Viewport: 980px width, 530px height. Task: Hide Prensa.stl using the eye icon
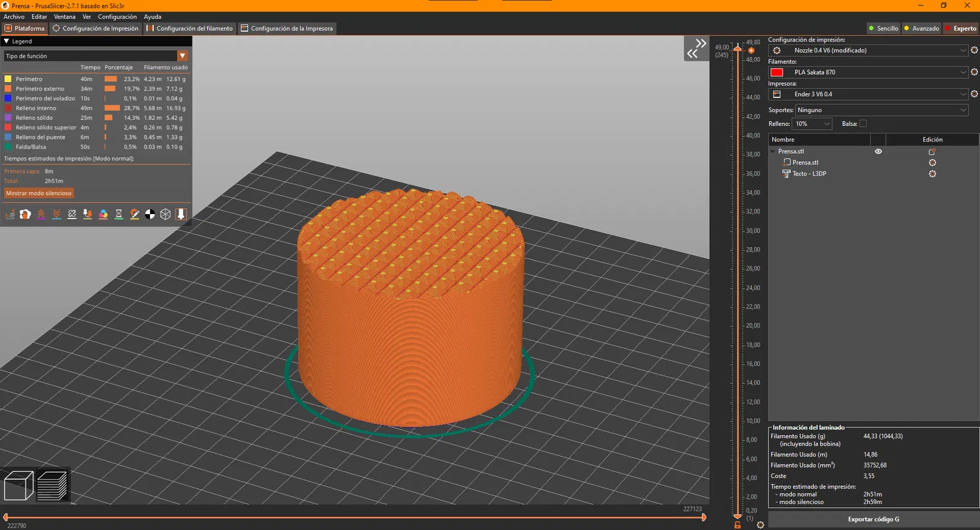coord(878,151)
